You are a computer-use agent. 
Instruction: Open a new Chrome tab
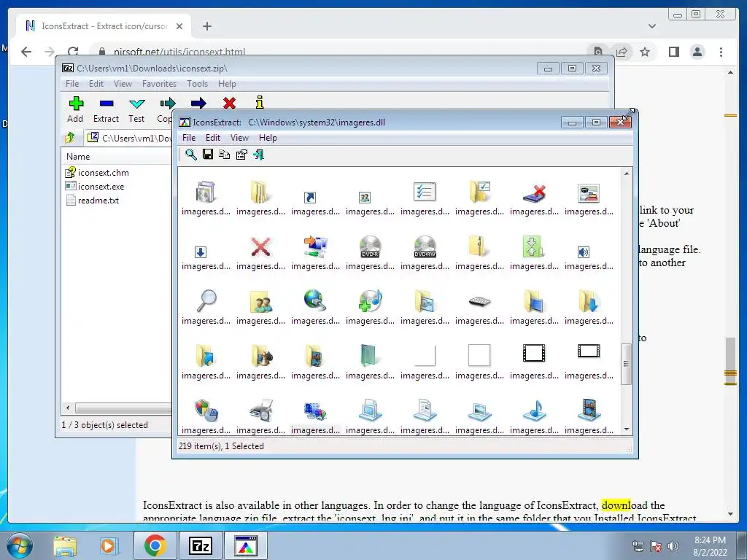(206, 26)
